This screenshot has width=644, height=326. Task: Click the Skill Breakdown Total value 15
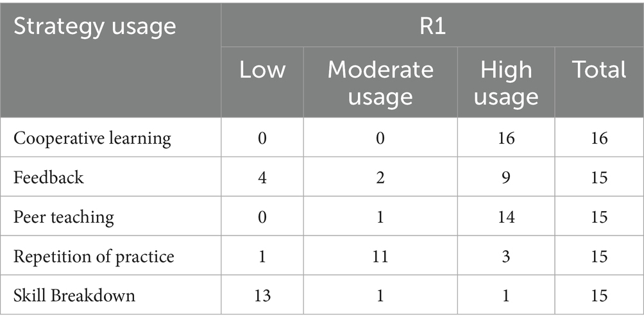point(599,296)
